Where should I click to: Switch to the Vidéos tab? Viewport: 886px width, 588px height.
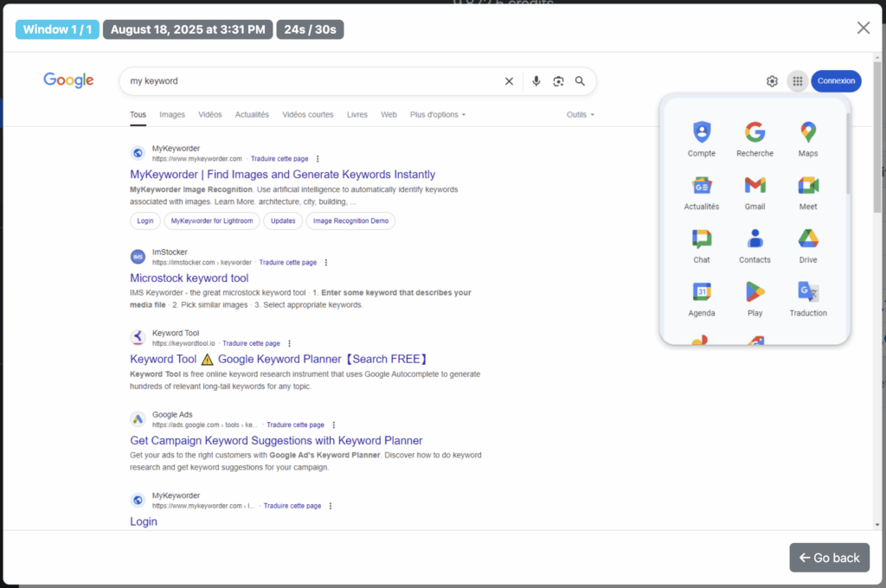point(209,114)
